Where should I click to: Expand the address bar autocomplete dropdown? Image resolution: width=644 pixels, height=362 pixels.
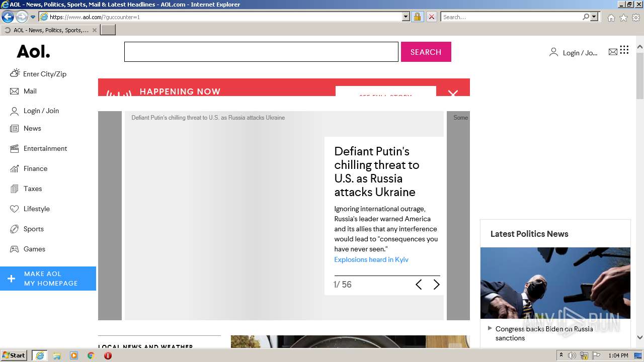pos(406,17)
